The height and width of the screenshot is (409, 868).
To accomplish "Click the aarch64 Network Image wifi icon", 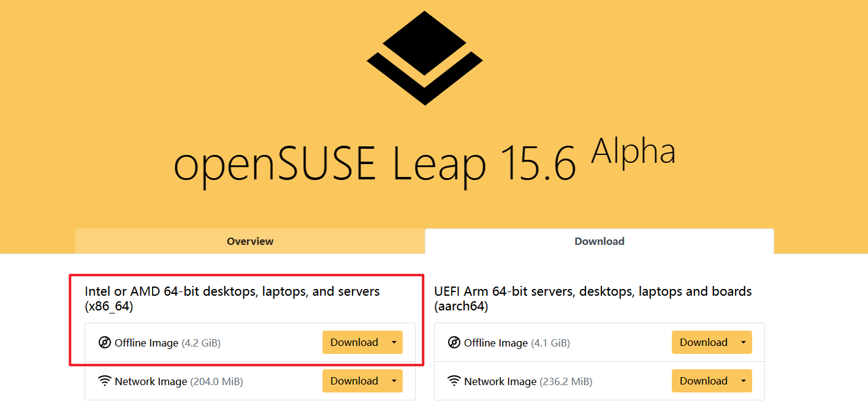I will click(x=454, y=381).
